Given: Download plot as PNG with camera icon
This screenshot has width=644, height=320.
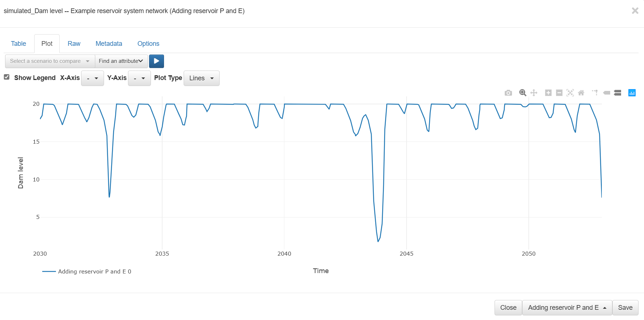Looking at the screenshot, I should click(x=508, y=93).
